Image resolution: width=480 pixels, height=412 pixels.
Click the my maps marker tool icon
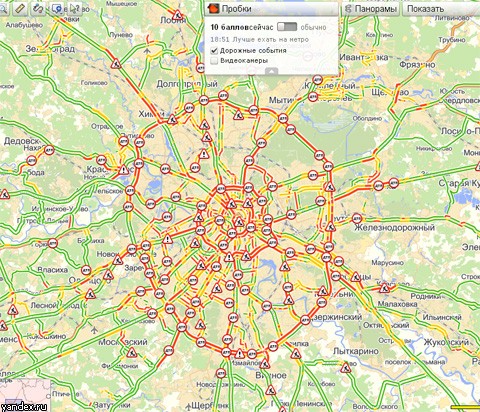point(57,8)
